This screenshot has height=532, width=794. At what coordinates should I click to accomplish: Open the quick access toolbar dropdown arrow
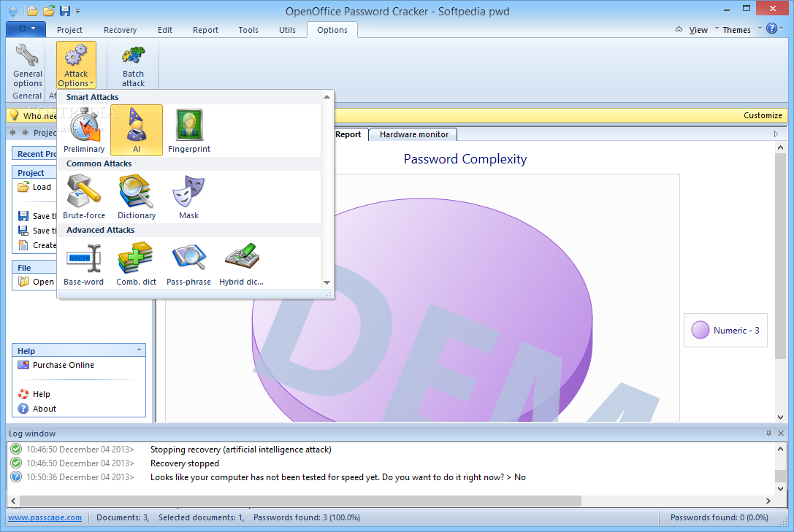(78, 11)
